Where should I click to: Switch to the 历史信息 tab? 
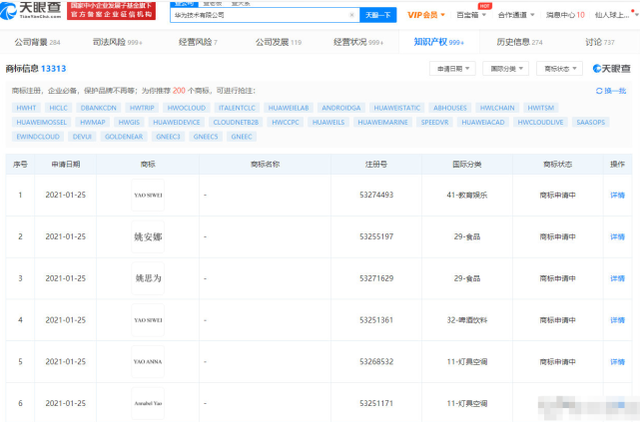tap(520, 42)
